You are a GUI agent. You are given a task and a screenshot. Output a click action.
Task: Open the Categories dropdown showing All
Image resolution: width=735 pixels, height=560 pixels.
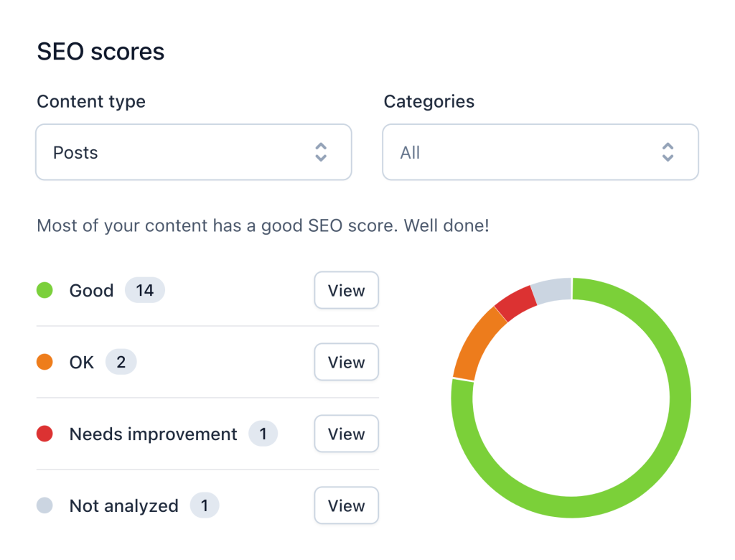click(x=540, y=151)
